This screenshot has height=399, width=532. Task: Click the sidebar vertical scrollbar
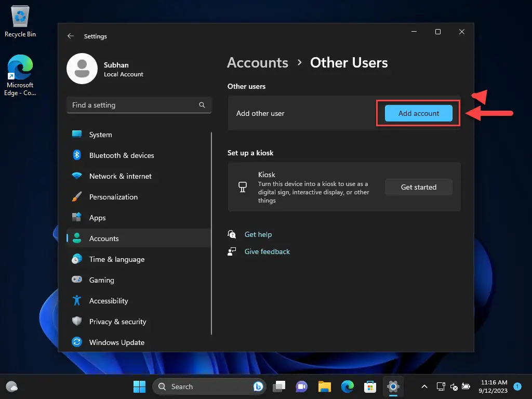(211, 233)
